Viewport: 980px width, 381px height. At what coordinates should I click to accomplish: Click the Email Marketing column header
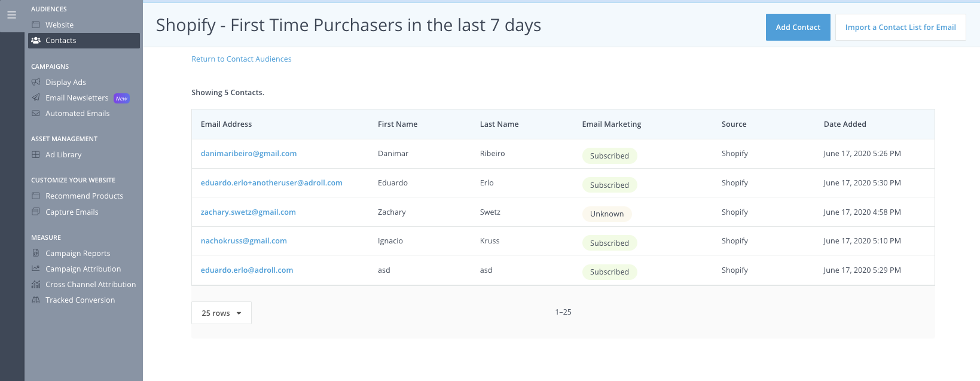[612, 124]
